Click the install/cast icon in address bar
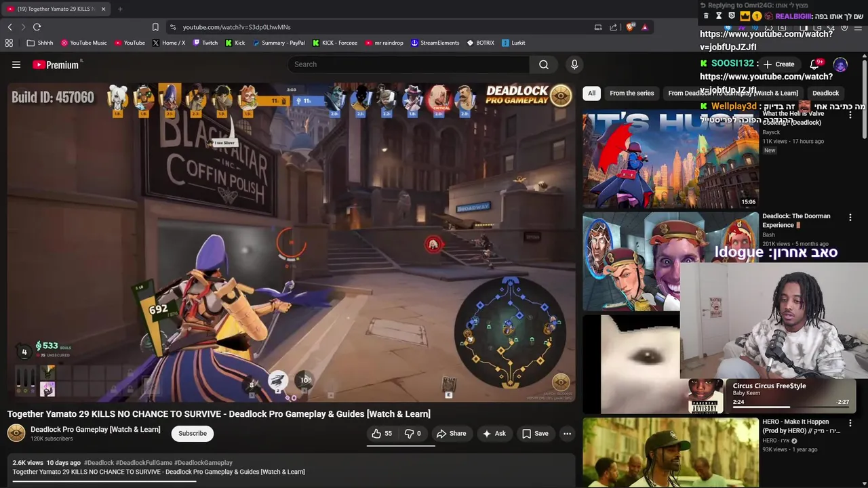Screen dimensions: 868x488 [x=598, y=27]
